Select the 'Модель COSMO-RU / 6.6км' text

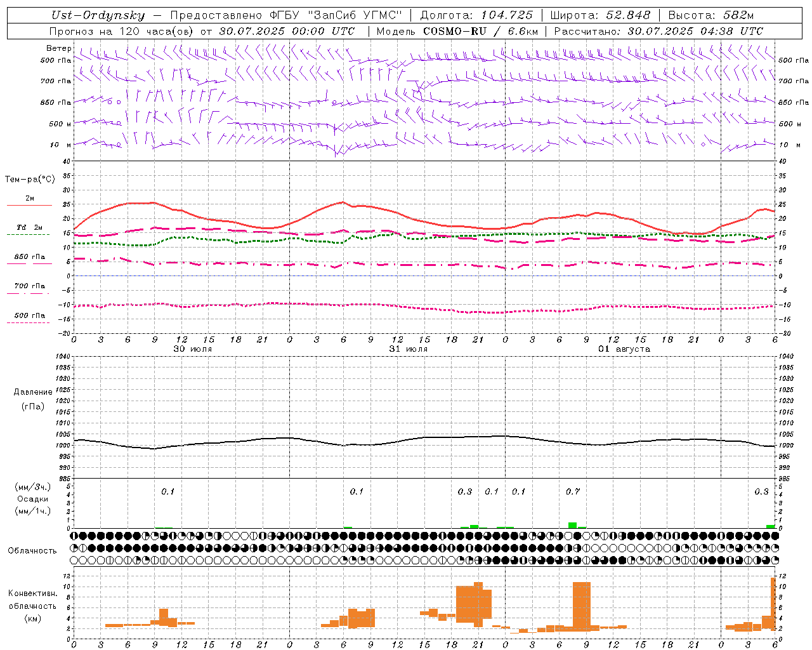(457, 31)
